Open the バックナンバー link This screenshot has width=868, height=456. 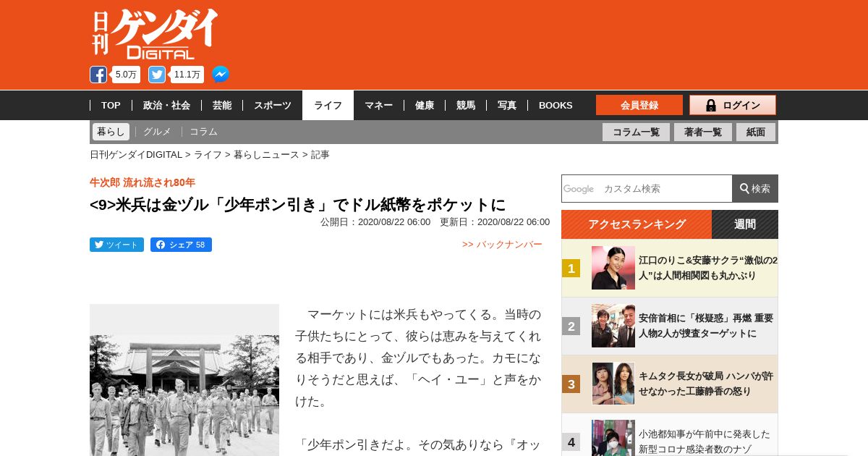tap(502, 245)
